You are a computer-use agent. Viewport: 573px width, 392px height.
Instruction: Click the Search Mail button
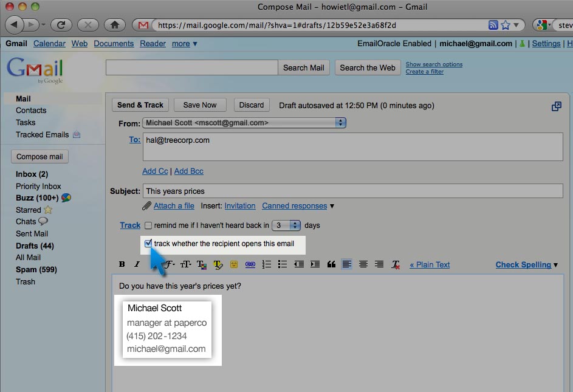tap(304, 67)
